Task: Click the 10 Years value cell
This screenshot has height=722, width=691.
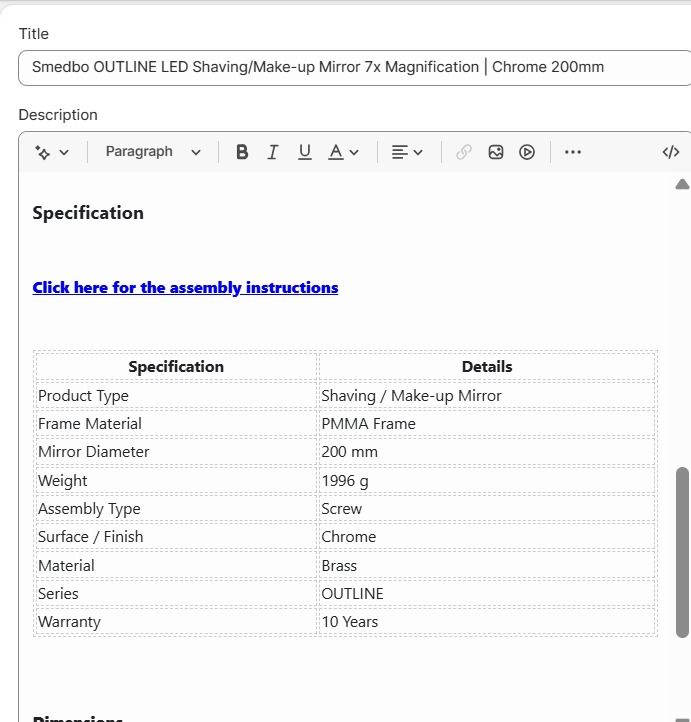Action: pyautogui.click(x=487, y=622)
